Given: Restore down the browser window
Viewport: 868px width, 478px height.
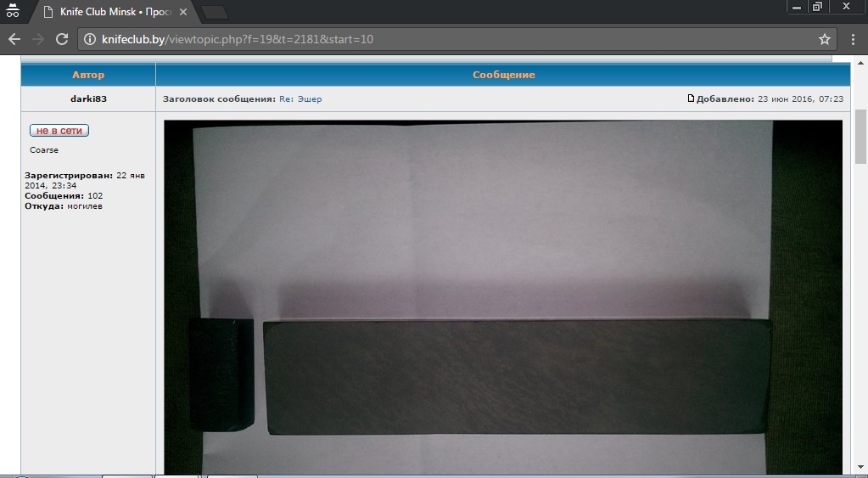Looking at the screenshot, I should coord(817,7).
